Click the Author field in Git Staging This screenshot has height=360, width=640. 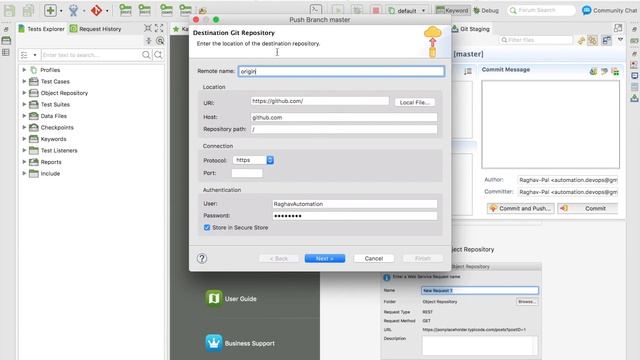pyautogui.click(x=568, y=180)
